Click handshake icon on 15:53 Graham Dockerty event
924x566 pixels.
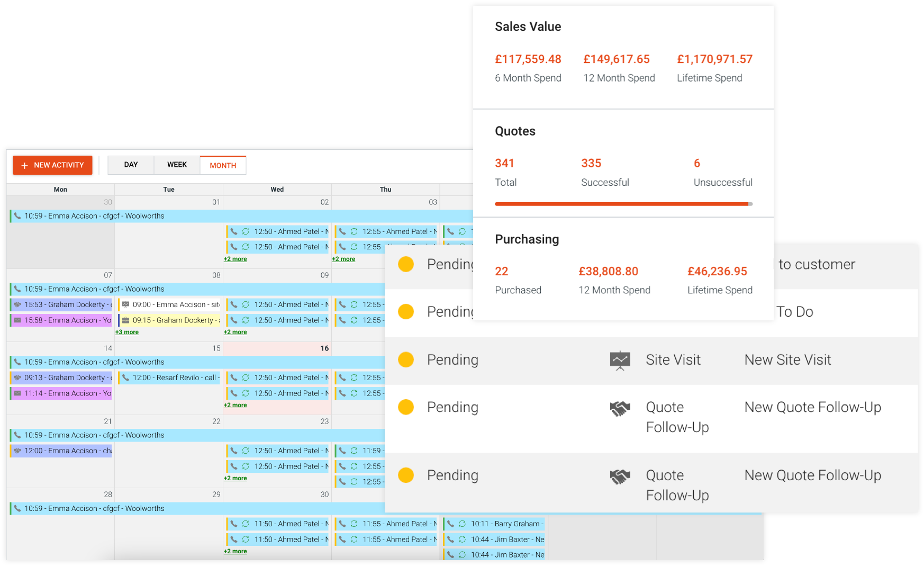click(17, 304)
